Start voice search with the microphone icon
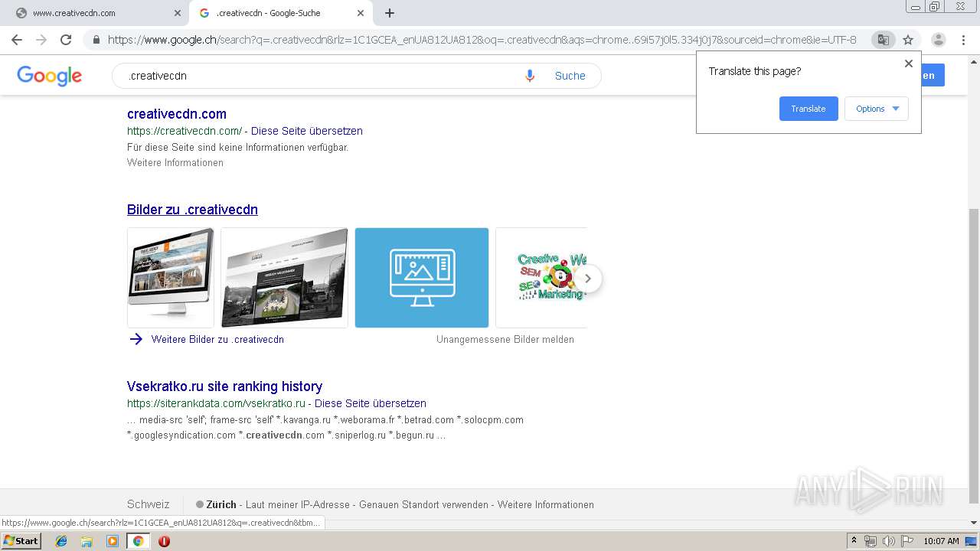 pos(529,76)
